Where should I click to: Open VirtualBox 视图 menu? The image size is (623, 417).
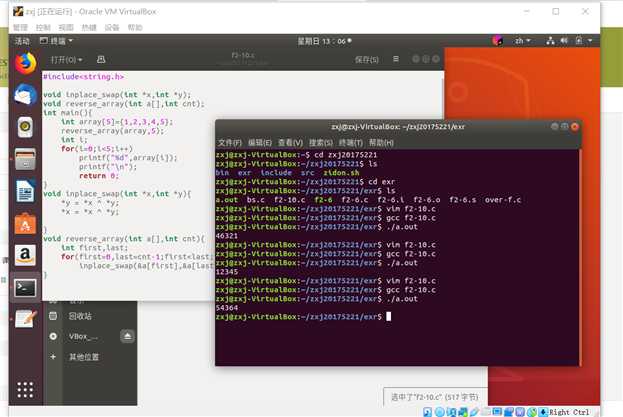(x=66, y=27)
